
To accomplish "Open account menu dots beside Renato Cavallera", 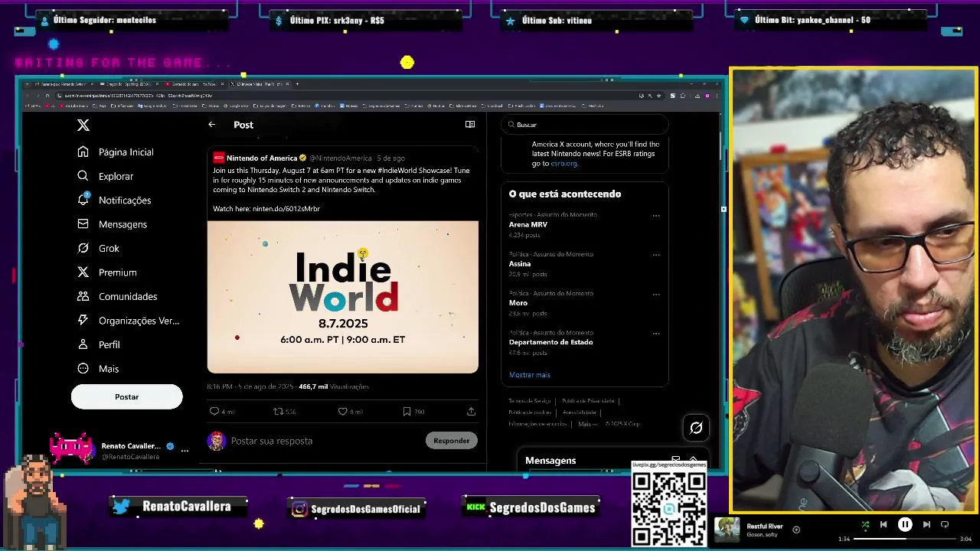I will pyautogui.click(x=185, y=451).
